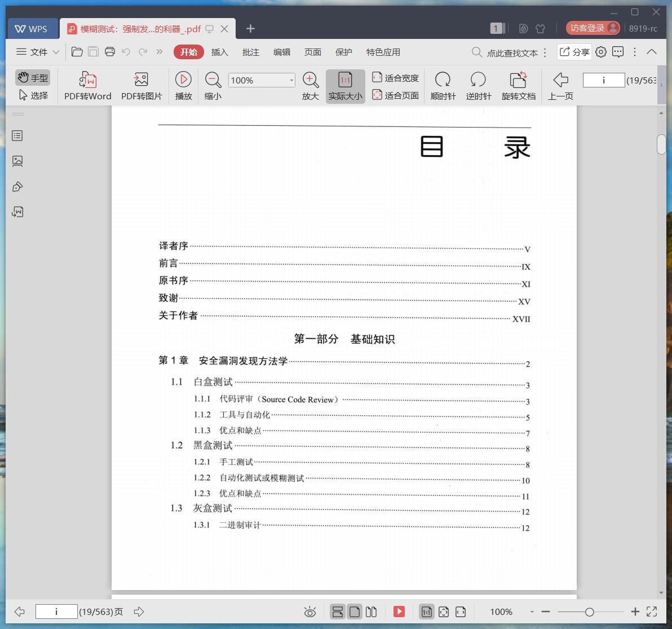The width and height of the screenshot is (672, 629).
Task: Enter fullscreen mode via status bar icon
Action: click(652, 612)
